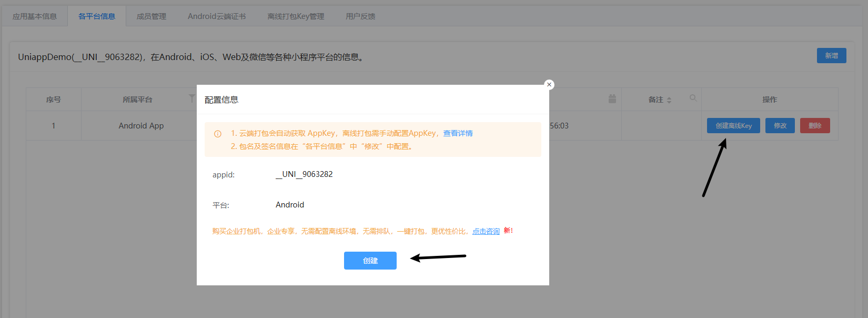Toggle sort arrows on 备注 column
Screen dimensions: 868x318
point(669,100)
